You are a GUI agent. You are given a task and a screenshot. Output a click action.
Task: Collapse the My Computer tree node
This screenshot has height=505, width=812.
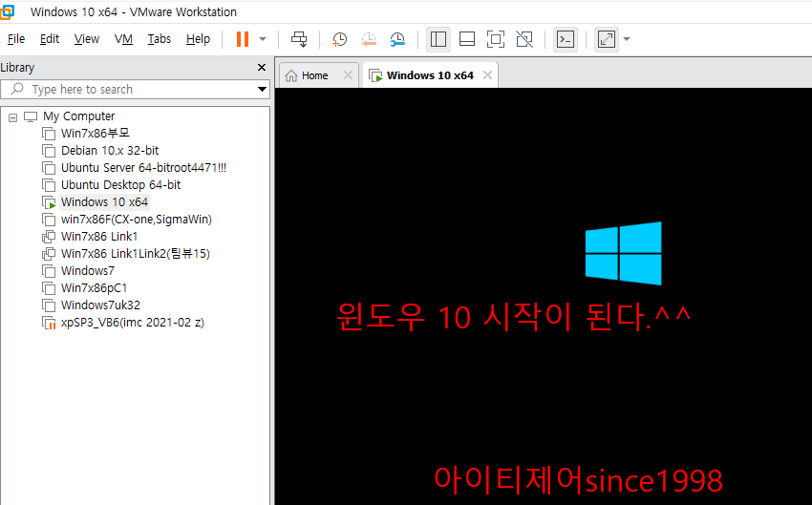[x=13, y=117]
